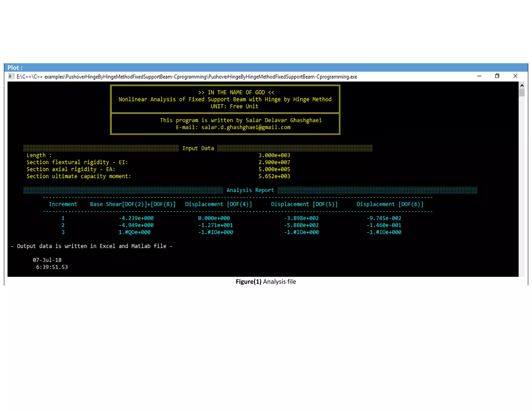Click row 3 DOF(5) value -1.#IOe+000
The width and height of the screenshot is (532, 411).
click(x=301, y=232)
